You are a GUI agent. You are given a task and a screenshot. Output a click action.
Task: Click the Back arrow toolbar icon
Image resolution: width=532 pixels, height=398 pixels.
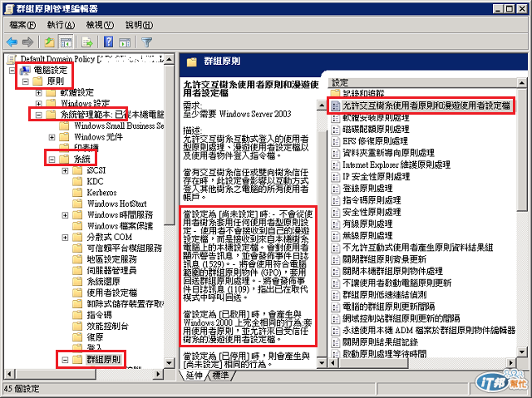(12, 42)
